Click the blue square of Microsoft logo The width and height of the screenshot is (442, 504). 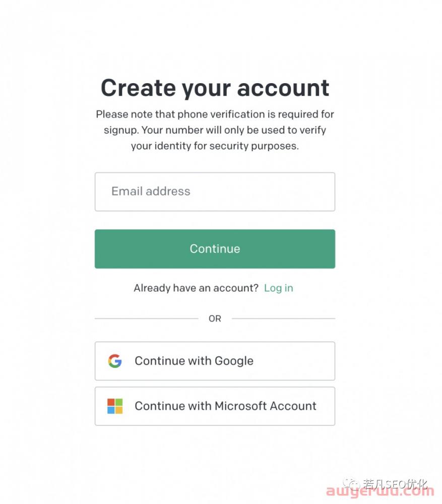click(x=111, y=410)
